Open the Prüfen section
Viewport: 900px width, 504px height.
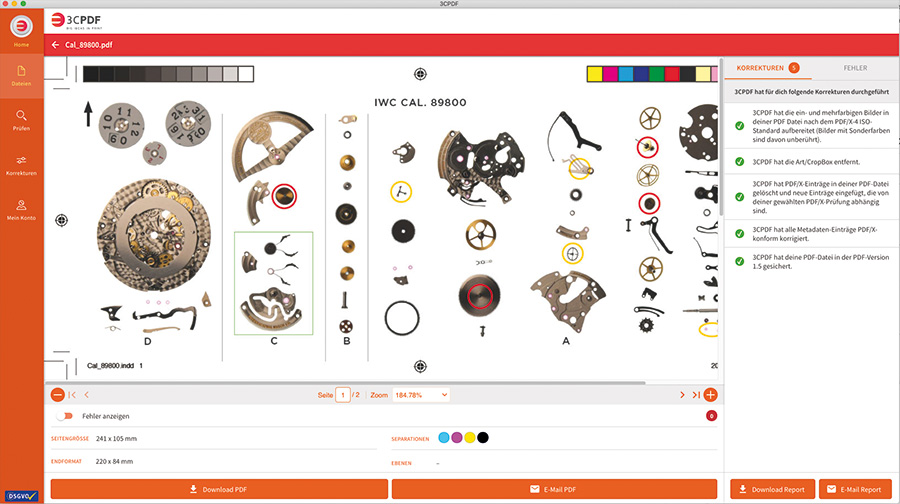coord(21,121)
